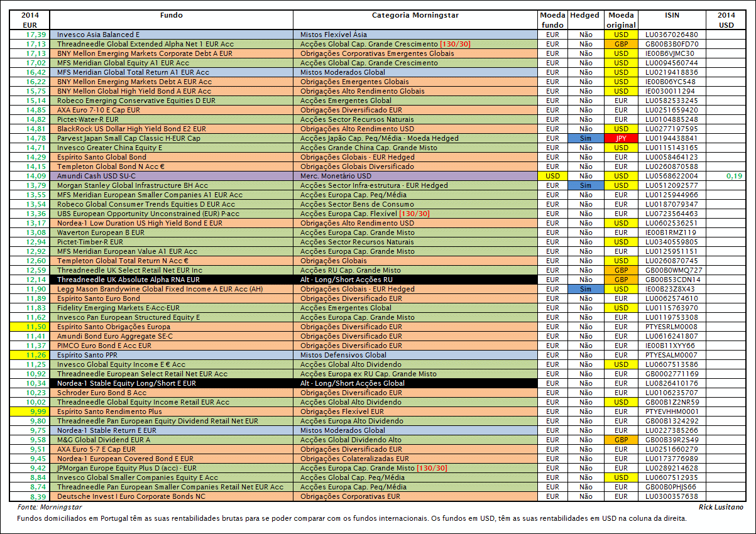Select the 'Invesco Asia Balanced E' fund cell
The image size is (756, 534).
tap(172, 35)
